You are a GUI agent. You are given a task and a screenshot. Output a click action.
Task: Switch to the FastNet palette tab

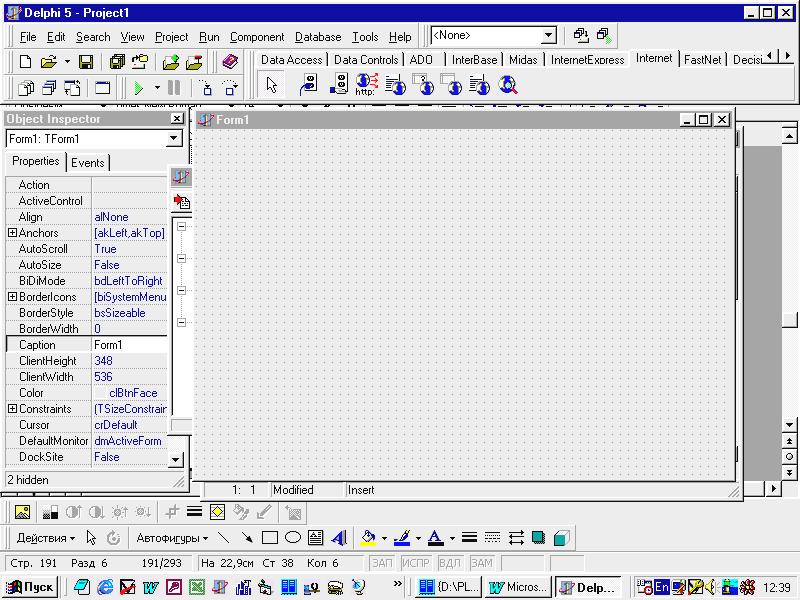point(703,60)
